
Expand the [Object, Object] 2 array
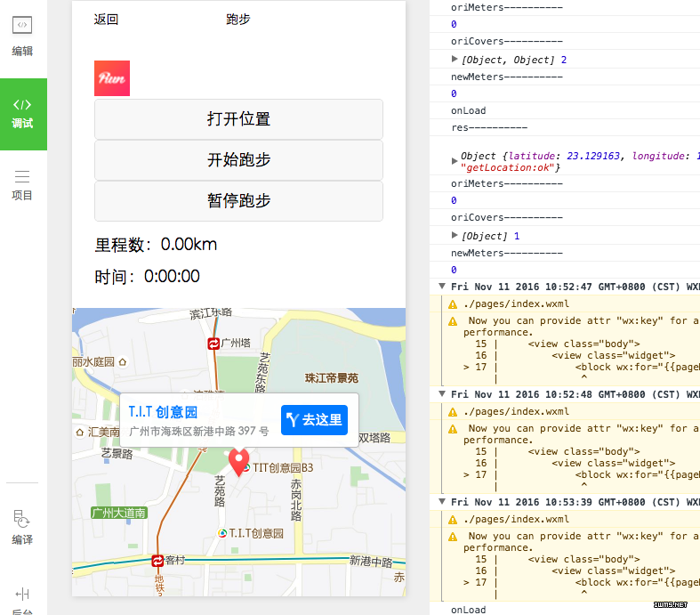pos(455,59)
